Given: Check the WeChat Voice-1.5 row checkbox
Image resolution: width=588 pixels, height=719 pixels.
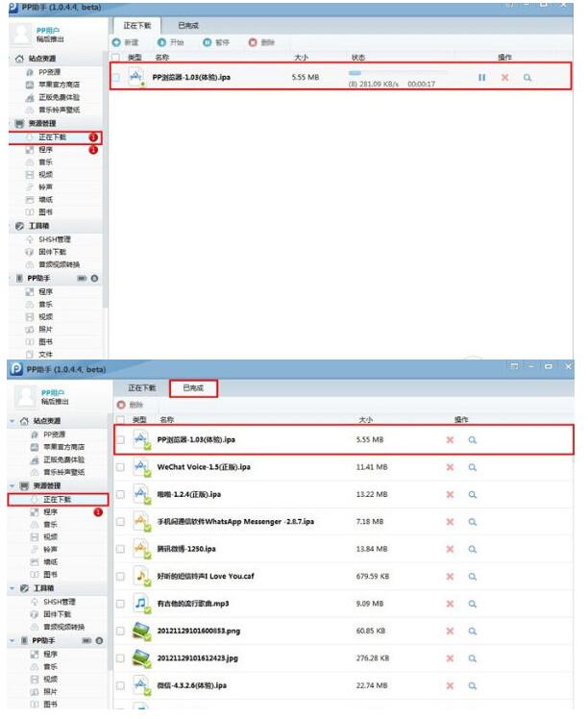Looking at the screenshot, I should [120, 467].
